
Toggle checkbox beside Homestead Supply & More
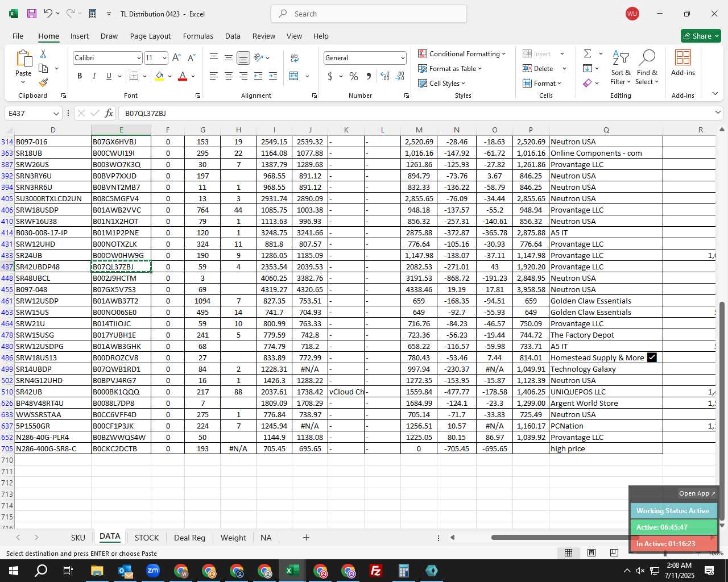(652, 357)
